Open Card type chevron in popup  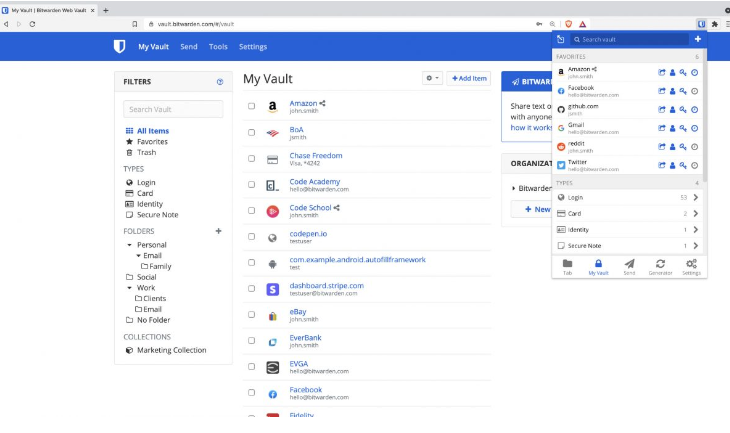tap(696, 214)
